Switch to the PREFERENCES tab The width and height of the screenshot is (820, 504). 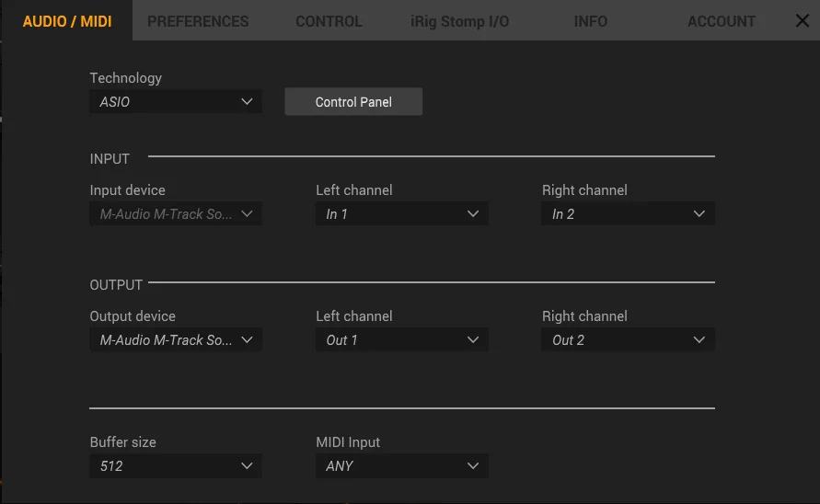[x=198, y=21]
